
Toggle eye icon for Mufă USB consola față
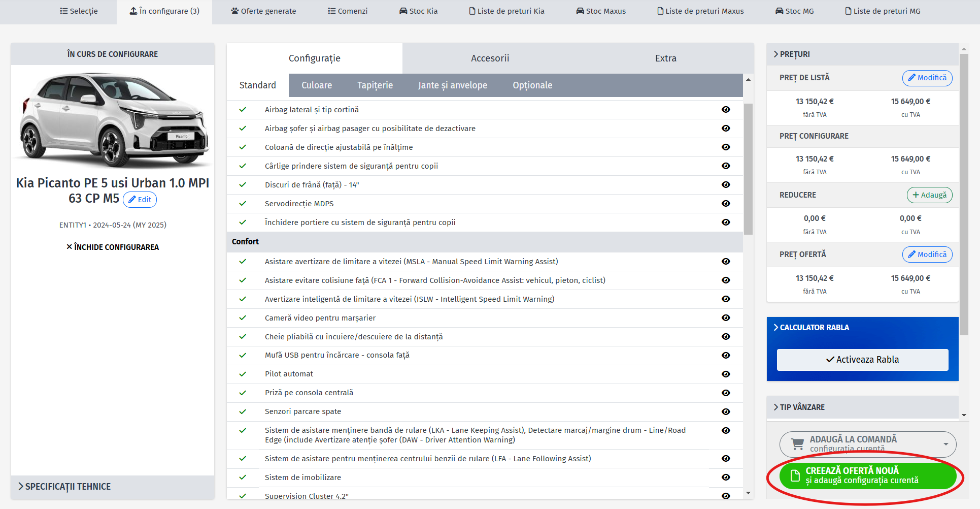tap(726, 356)
